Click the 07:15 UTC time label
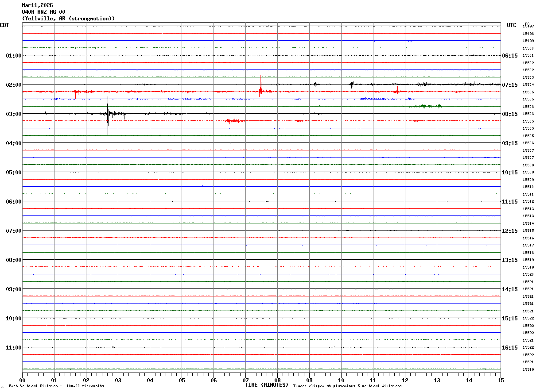The width and height of the screenshot is (536, 392). point(509,85)
